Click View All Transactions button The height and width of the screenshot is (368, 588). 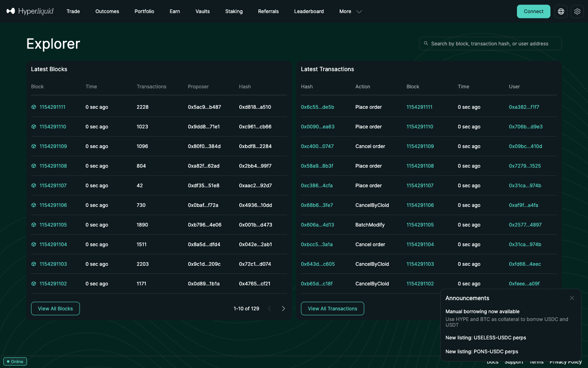(x=332, y=309)
